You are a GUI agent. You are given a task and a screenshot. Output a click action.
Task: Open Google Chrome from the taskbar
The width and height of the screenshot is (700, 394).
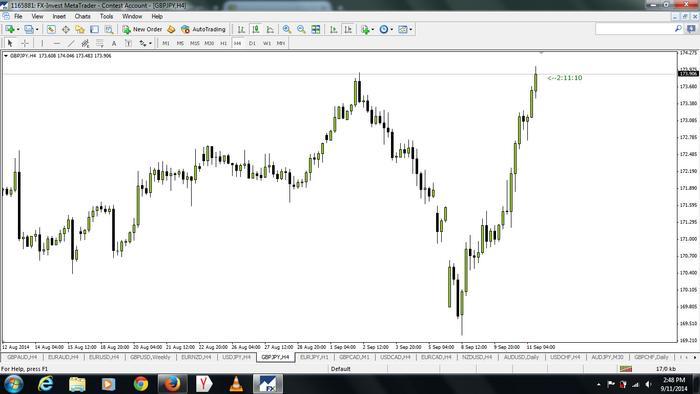point(141,384)
